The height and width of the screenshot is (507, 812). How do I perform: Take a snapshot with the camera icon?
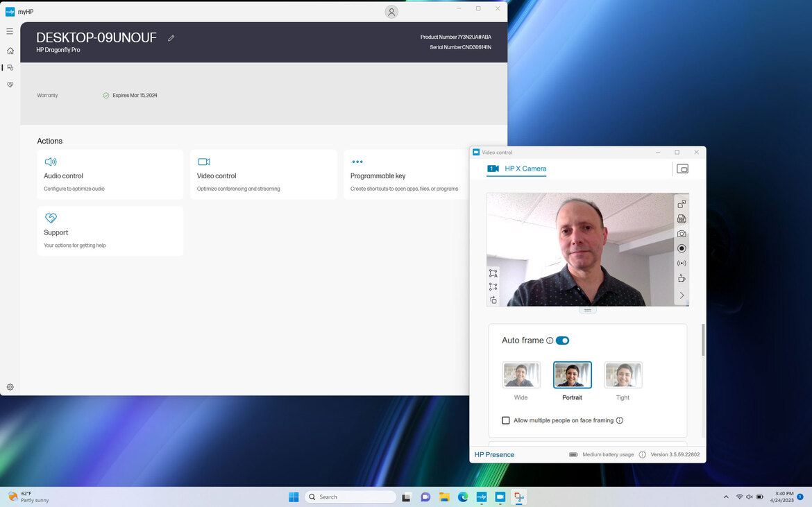point(682,234)
